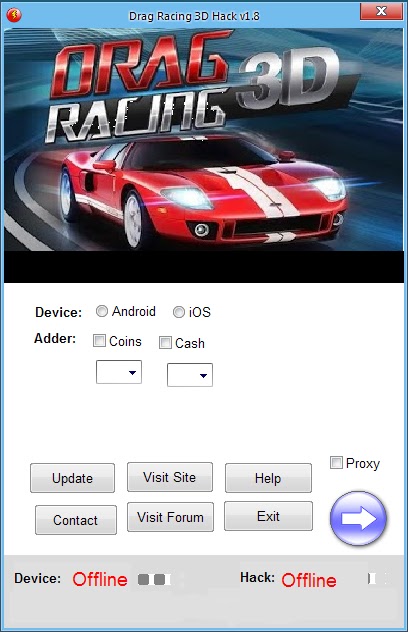
Task: Open the Visit Site button
Action: tap(170, 477)
